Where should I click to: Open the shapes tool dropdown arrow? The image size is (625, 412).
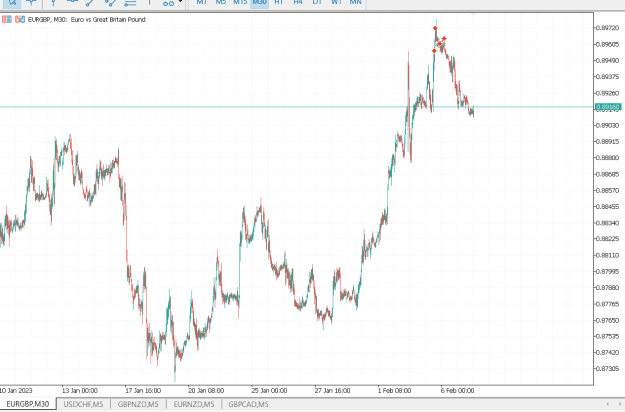pyautogui.click(x=181, y=2)
